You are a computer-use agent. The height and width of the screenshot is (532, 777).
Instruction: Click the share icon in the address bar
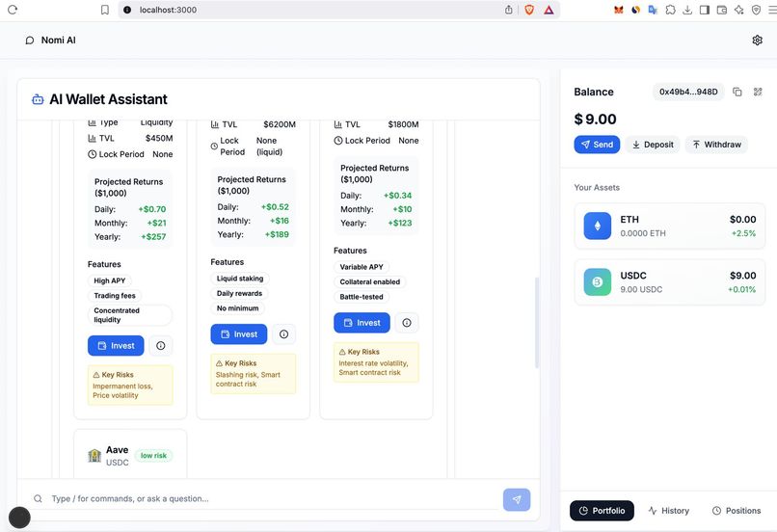click(x=508, y=10)
